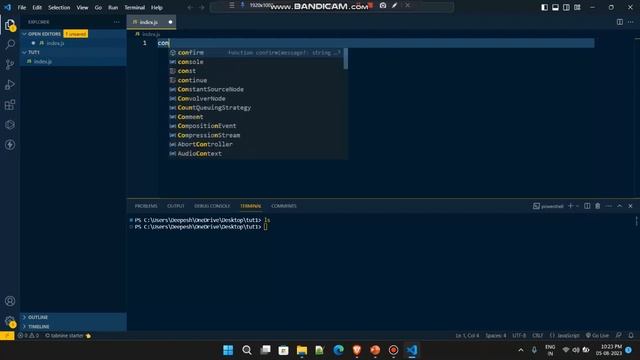
Task: Open the Help menu
Action: tap(157, 7)
